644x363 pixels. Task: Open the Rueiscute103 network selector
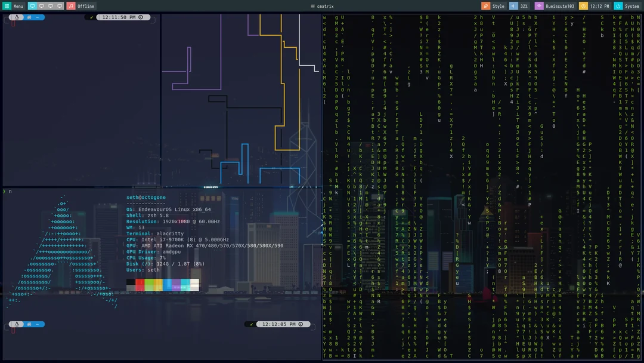(x=561, y=5)
